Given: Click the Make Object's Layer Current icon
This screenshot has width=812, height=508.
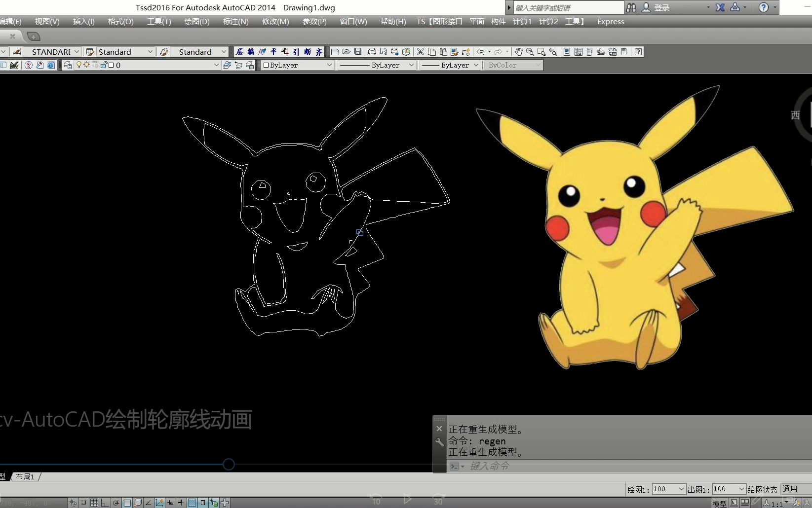Looking at the screenshot, I should [x=227, y=65].
